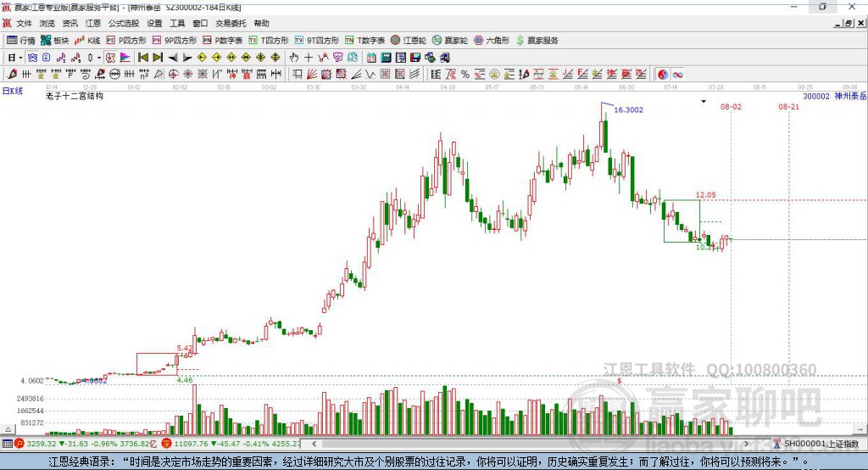Click the 日K线 label
This screenshot has height=470, width=868.
click(x=13, y=91)
